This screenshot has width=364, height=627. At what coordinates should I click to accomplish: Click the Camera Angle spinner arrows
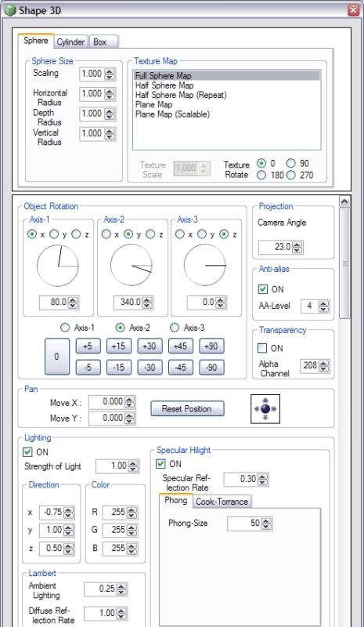[297, 247]
